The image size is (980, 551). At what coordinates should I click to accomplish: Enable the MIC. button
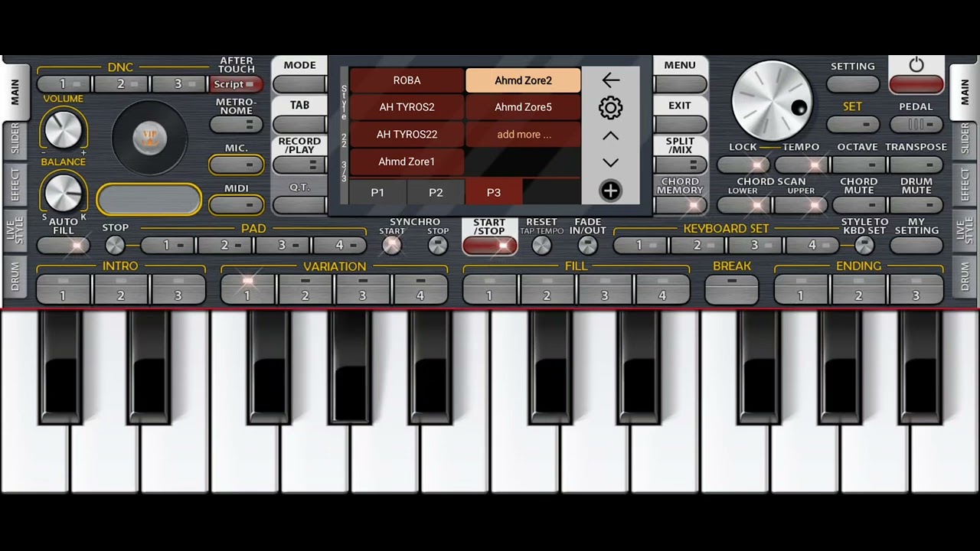(x=237, y=165)
